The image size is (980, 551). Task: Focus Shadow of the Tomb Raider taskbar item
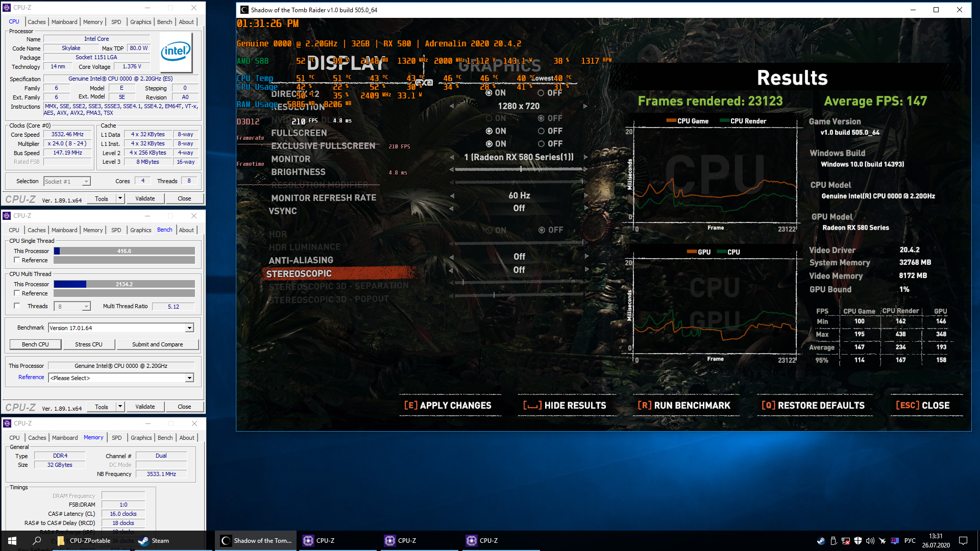coord(257,541)
